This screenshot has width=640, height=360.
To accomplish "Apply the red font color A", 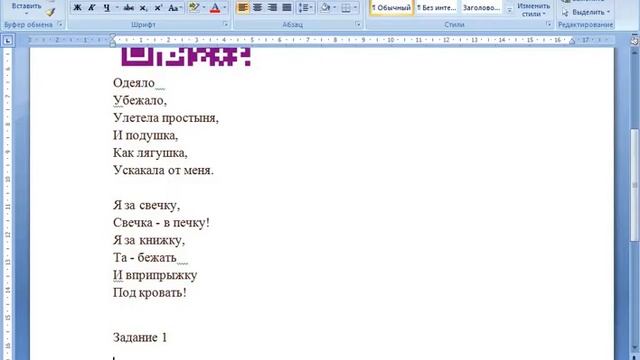I will (x=215, y=8).
